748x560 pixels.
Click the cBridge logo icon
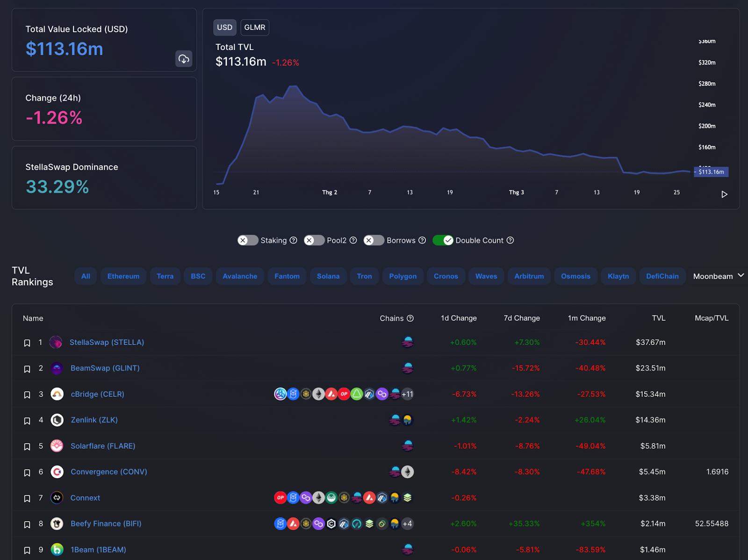click(x=57, y=394)
